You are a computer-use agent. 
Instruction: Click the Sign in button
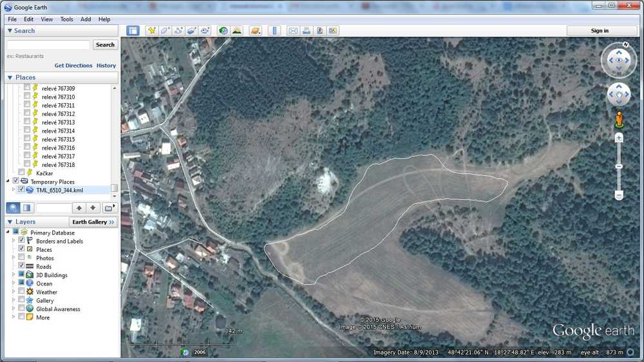599,30
